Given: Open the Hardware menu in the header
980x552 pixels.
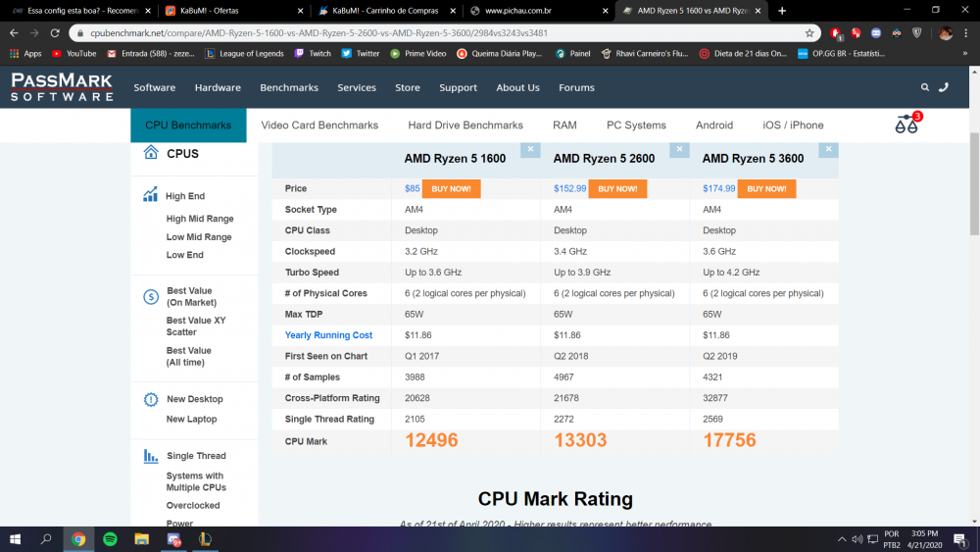Looking at the screenshot, I should [218, 87].
